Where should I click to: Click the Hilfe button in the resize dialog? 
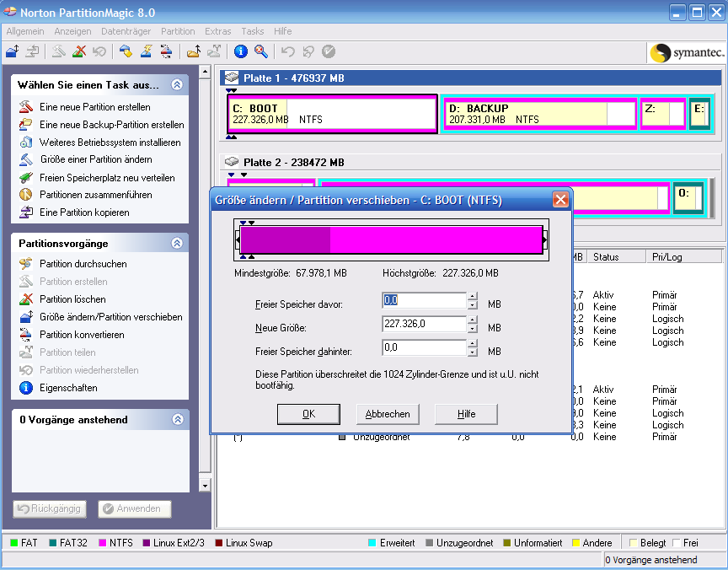[x=466, y=414]
